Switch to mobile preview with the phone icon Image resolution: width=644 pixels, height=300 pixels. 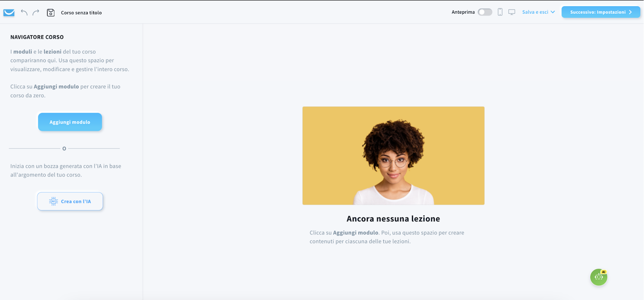pyautogui.click(x=500, y=12)
